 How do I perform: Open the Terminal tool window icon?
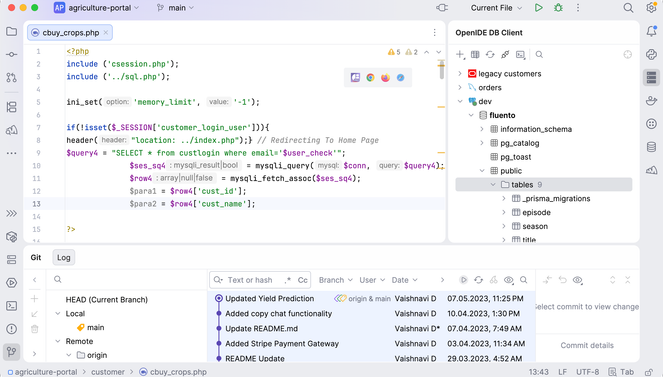(x=11, y=306)
